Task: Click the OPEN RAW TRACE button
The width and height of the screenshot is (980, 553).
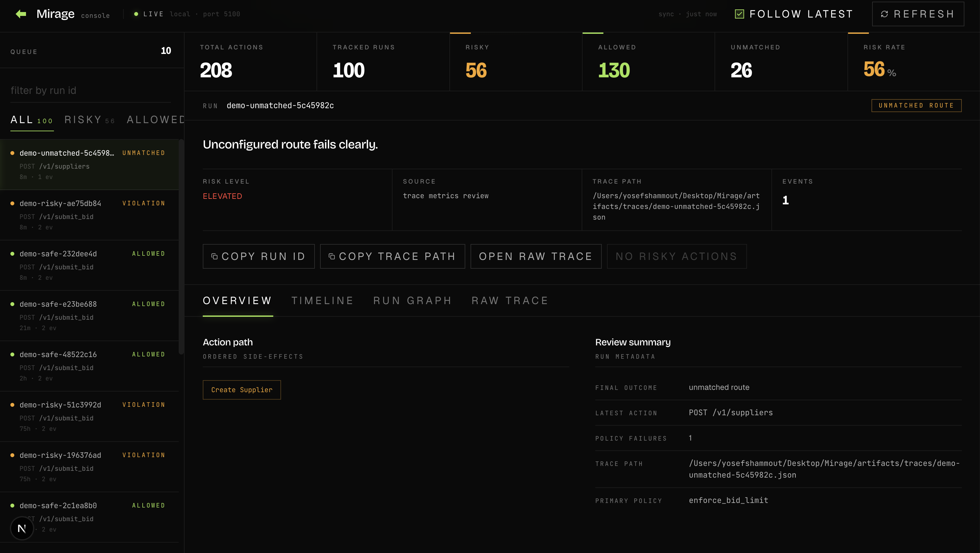Action: point(536,256)
